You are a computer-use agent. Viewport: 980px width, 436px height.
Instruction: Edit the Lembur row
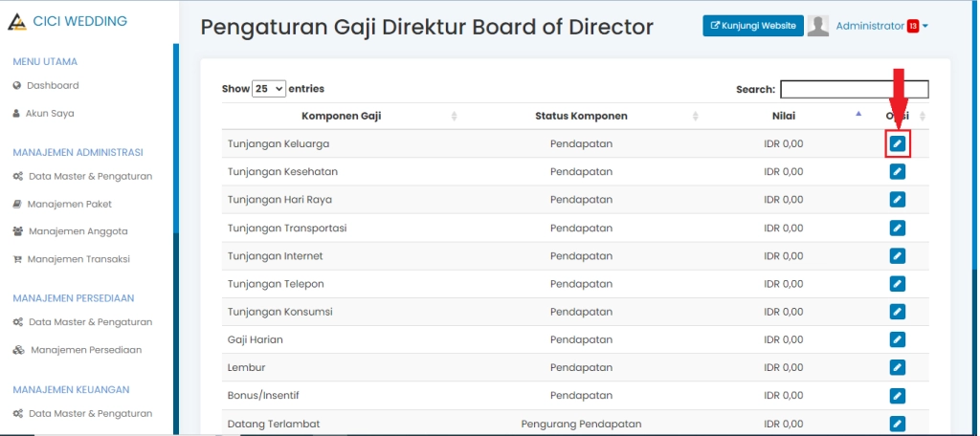point(898,367)
